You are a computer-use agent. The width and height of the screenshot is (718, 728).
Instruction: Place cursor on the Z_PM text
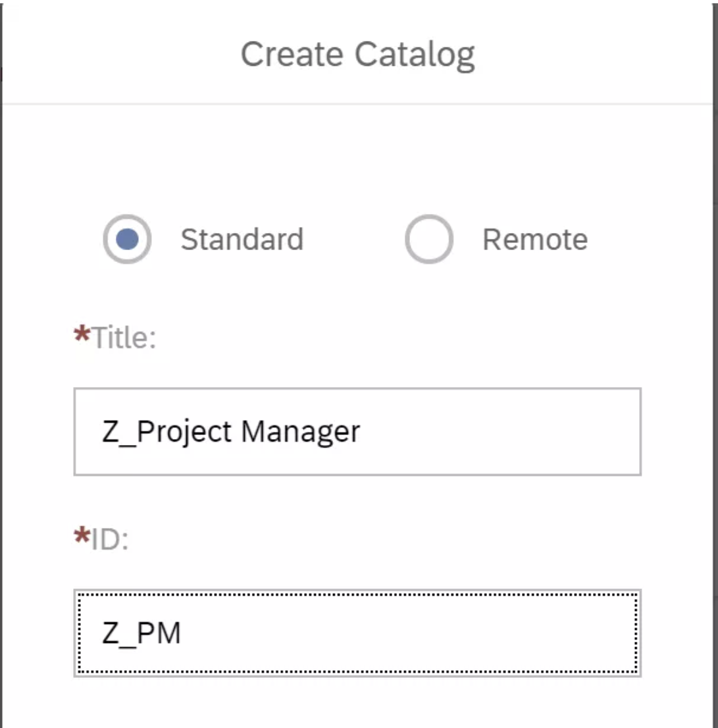(x=141, y=634)
